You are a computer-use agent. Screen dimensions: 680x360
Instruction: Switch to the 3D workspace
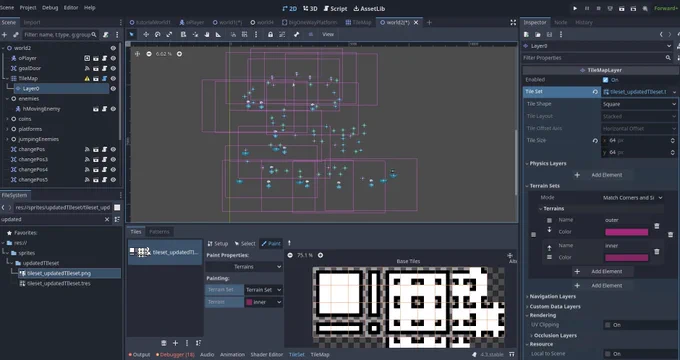point(311,9)
